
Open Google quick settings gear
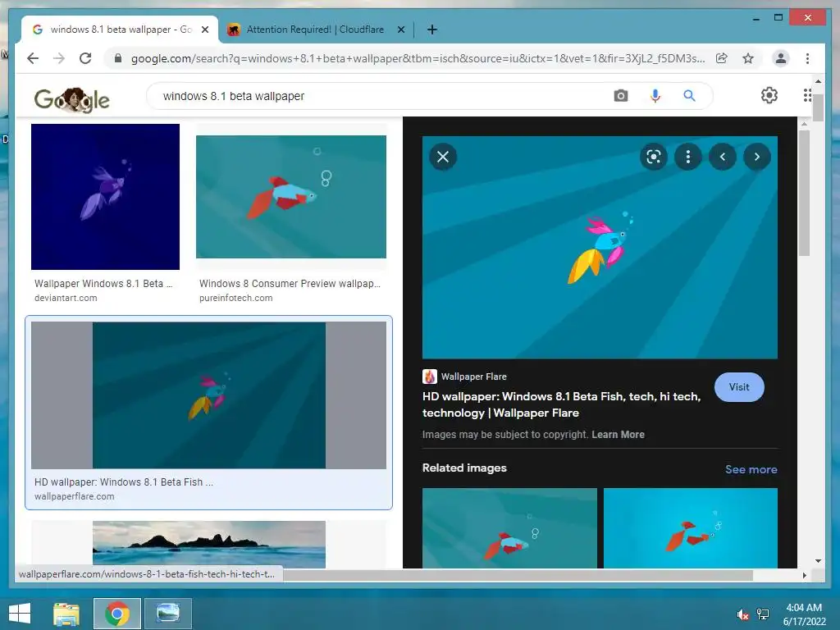pos(769,95)
